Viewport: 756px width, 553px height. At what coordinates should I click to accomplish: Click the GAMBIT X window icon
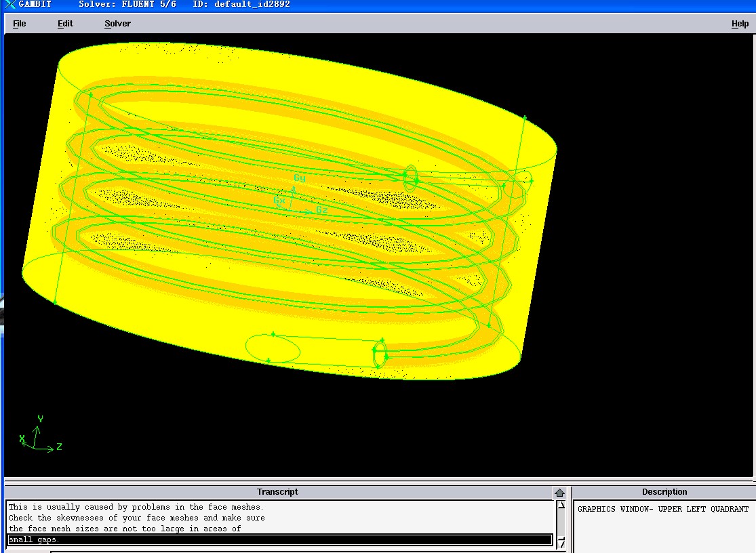pos(9,4)
